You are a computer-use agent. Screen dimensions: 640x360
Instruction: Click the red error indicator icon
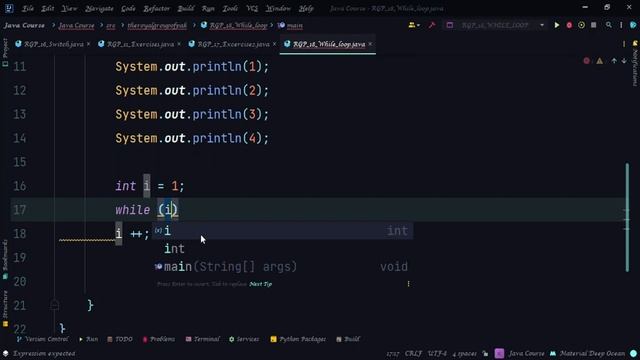[x=587, y=61]
